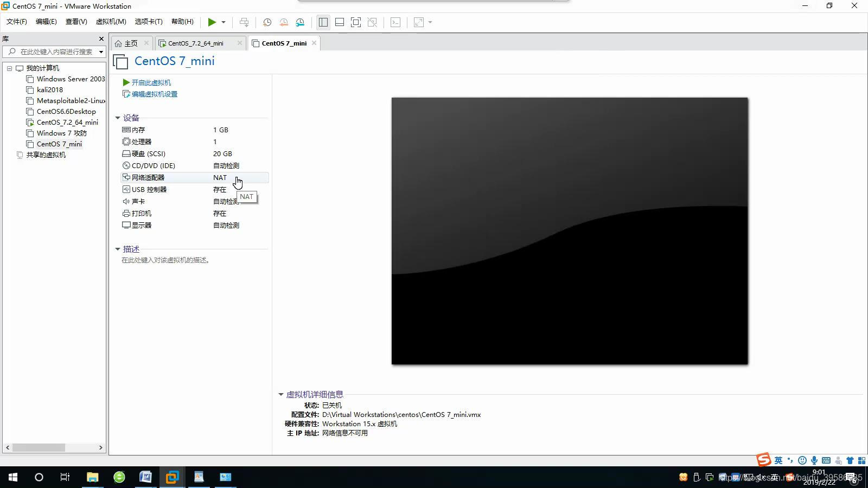Screen dimensions: 868x488
Task: Open the power options dropdown arrow
Action: 224,22
